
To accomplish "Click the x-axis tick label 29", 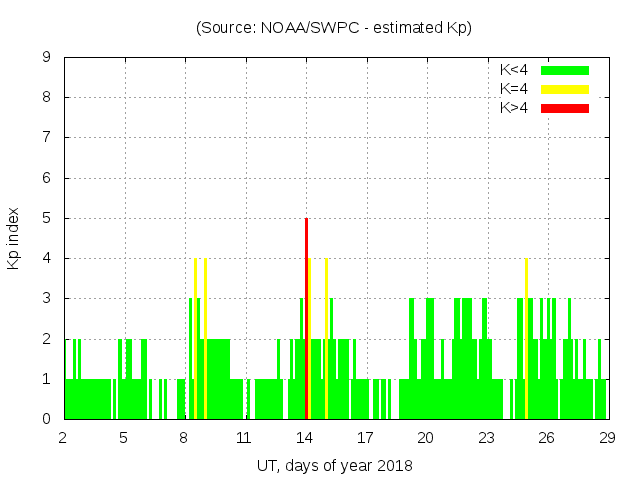I will pos(606,437).
